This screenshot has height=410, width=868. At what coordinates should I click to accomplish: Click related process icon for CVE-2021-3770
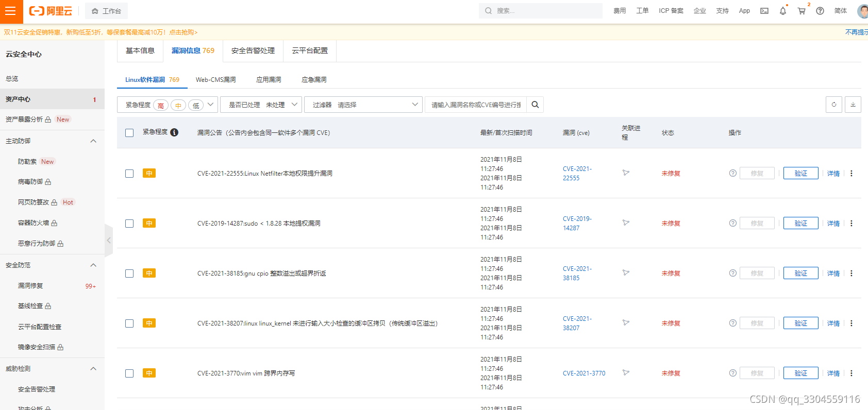click(626, 372)
